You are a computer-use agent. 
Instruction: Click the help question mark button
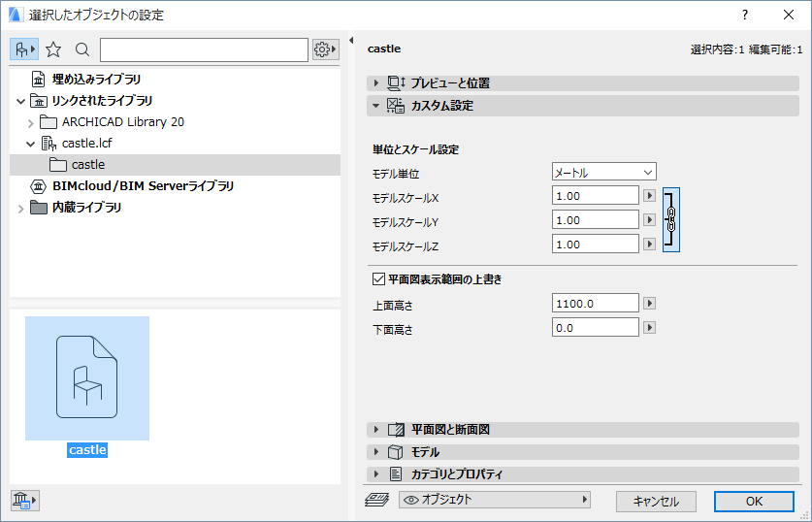(x=745, y=15)
